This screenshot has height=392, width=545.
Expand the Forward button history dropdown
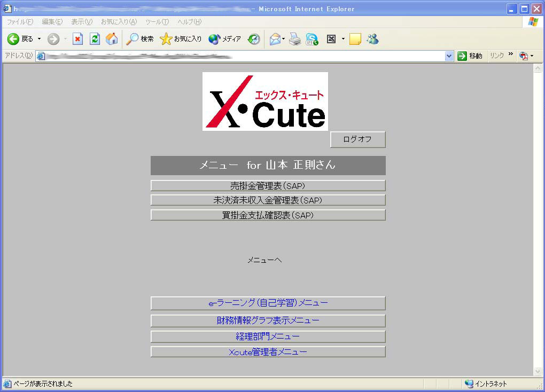65,39
